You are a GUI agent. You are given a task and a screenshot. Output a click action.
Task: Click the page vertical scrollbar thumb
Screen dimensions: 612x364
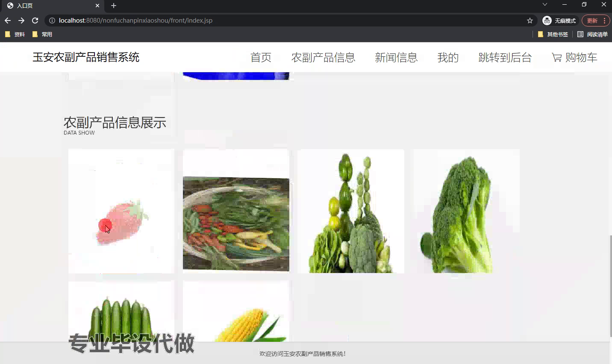pyautogui.click(x=610, y=285)
